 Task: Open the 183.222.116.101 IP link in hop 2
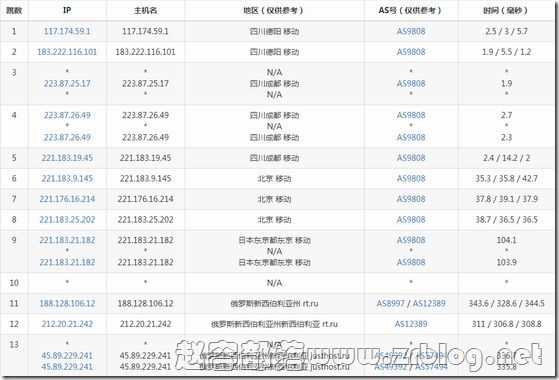pyautogui.click(x=67, y=52)
